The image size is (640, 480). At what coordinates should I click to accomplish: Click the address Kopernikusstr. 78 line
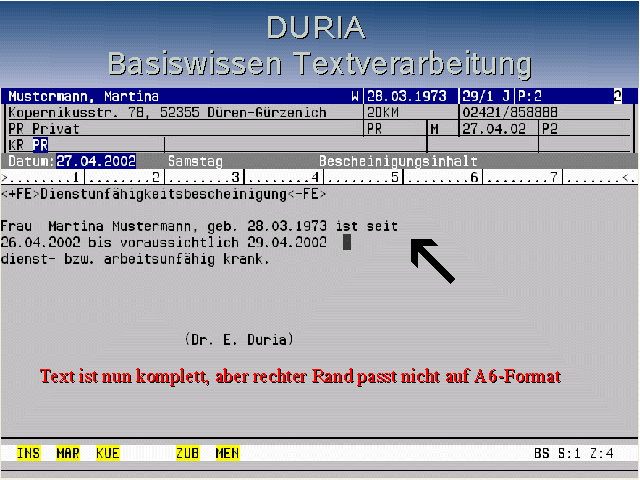[167, 112]
